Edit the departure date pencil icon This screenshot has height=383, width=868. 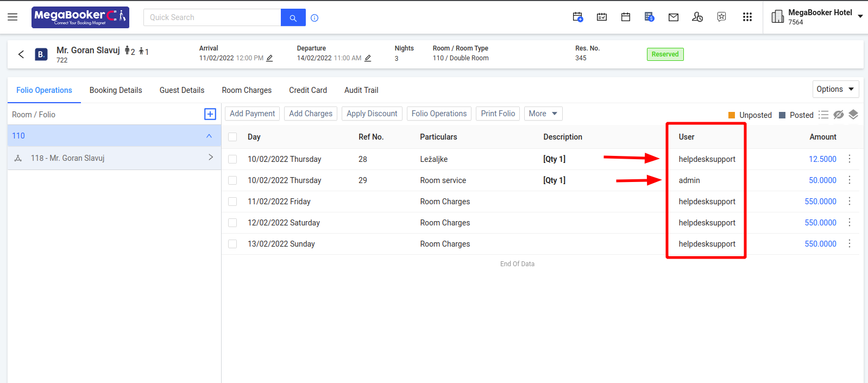click(x=368, y=58)
